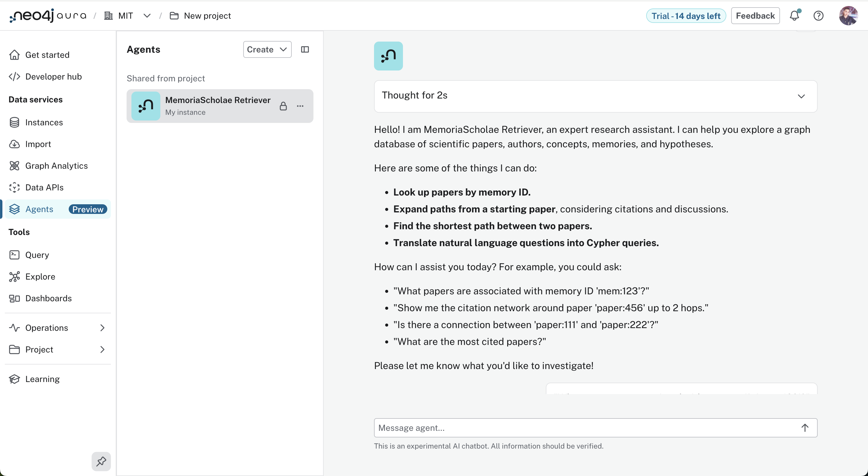Go to Instances in sidebar
Screen dimensions: 868x476
(x=44, y=122)
